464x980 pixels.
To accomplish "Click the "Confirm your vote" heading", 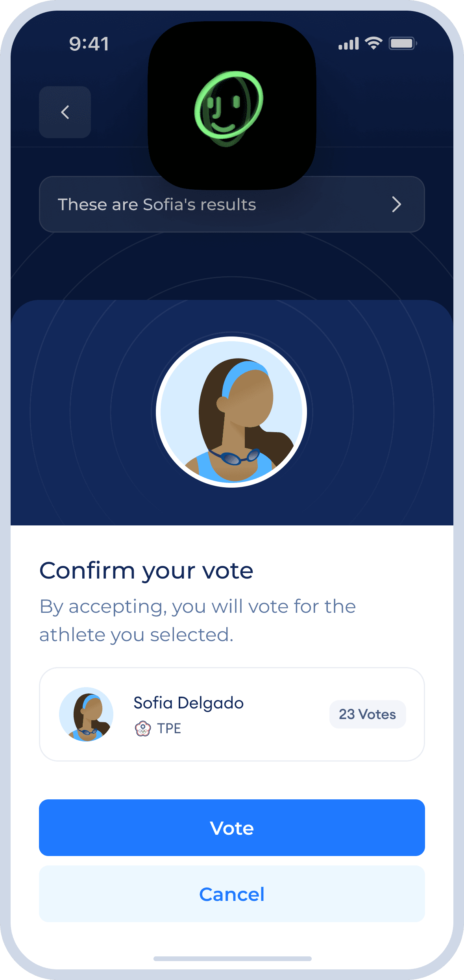I will [x=146, y=571].
